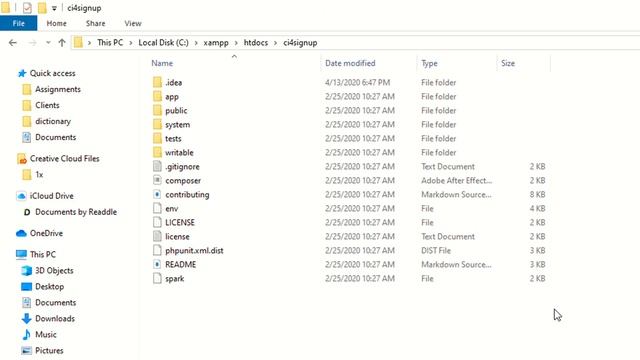Click the spark file icon
The height and width of the screenshot is (360, 640).
pyautogui.click(x=158, y=278)
